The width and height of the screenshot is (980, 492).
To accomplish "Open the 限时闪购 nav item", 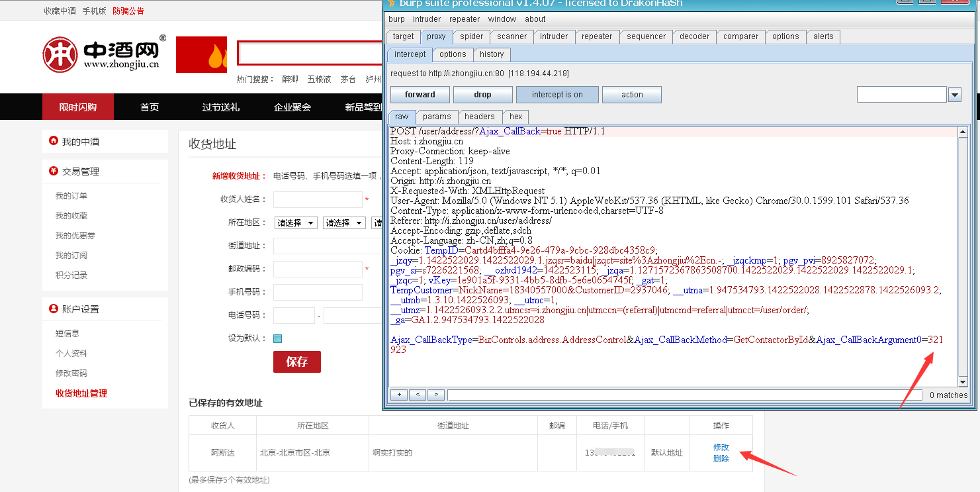I will 78,107.
